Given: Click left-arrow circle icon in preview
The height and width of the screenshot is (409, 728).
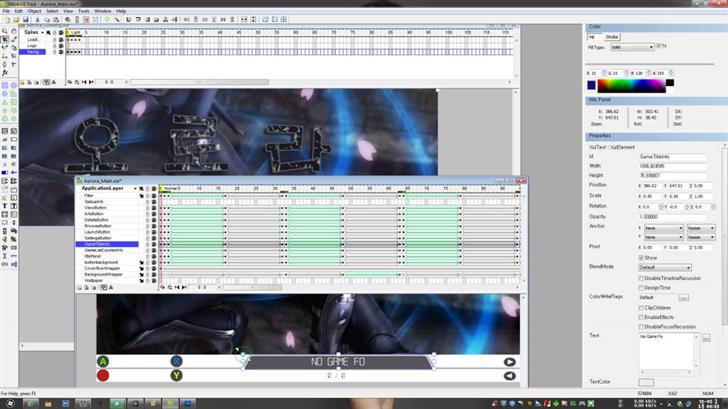Looking at the screenshot, I should (509, 376).
